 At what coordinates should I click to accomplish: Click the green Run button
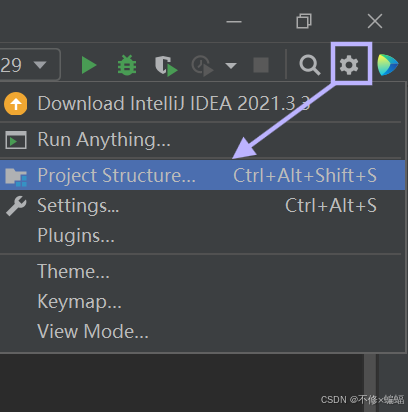tap(89, 65)
